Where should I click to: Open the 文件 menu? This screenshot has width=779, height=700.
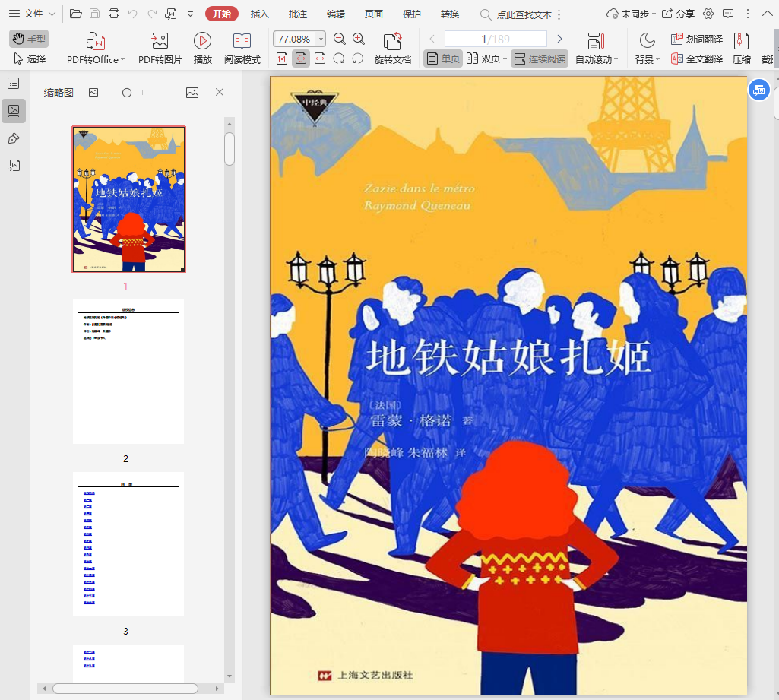tap(32, 14)
